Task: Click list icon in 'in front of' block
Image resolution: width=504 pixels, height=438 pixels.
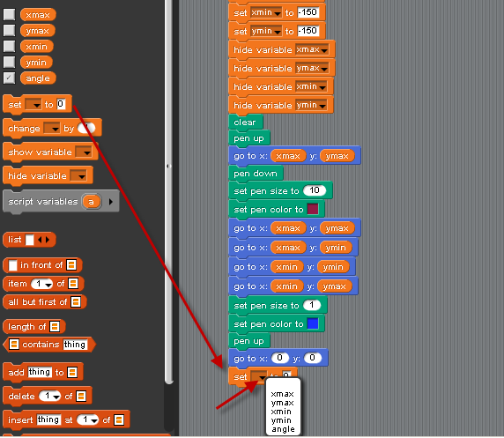Action: tap(71, 265)
